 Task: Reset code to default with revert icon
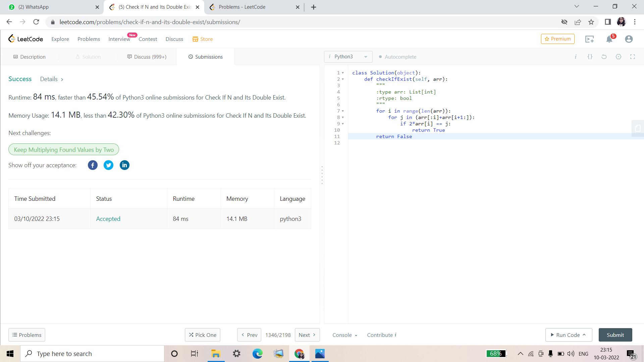point(604,57)
